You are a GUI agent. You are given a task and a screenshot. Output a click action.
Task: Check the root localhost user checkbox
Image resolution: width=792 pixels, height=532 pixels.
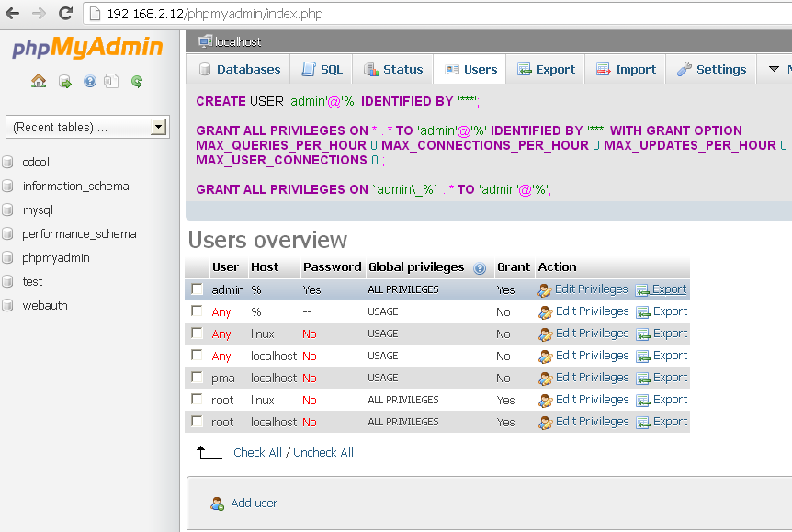(197, 422)
